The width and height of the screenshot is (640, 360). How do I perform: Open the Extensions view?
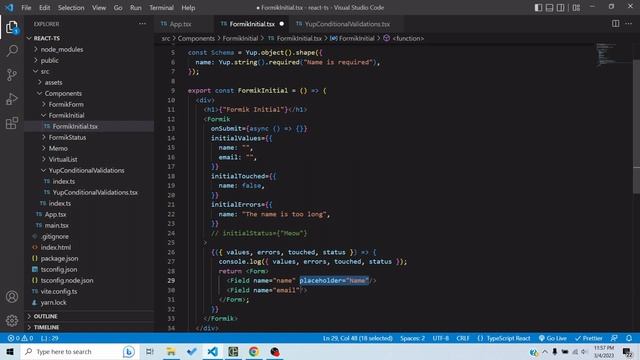(12, 123)
